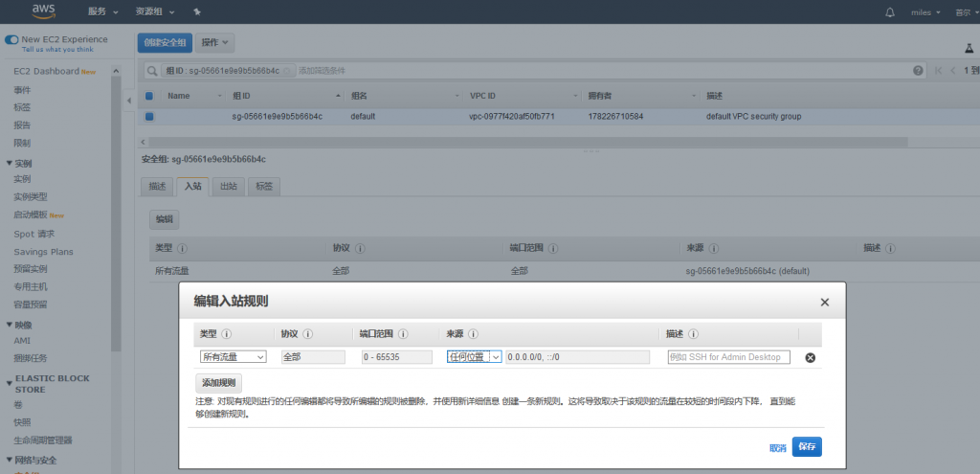This screenshot has width=980, height=474.
Task: Click the 保存 button to save rules
Action: tap(807, 447)
